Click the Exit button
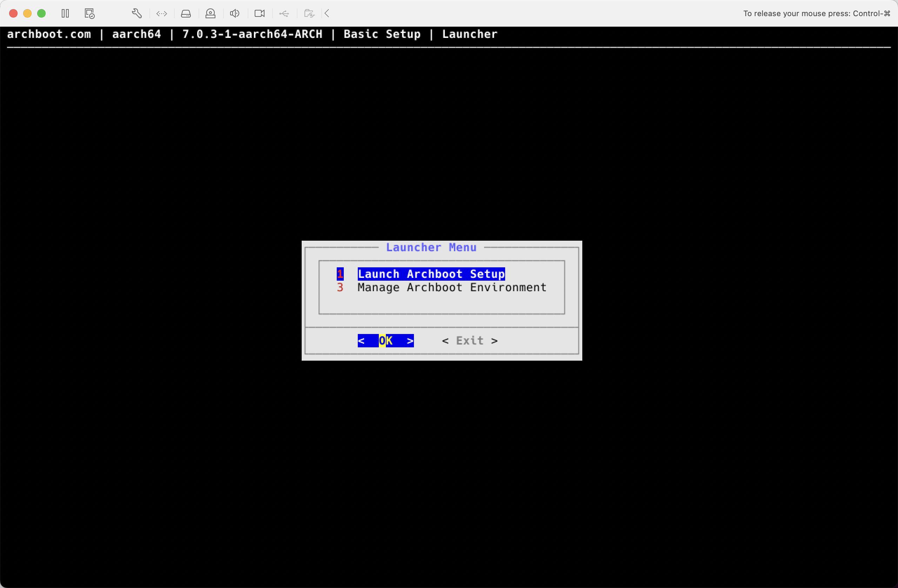Image resolution: width=898 pixels, height=588 pixels. click(x=470, y=341)
